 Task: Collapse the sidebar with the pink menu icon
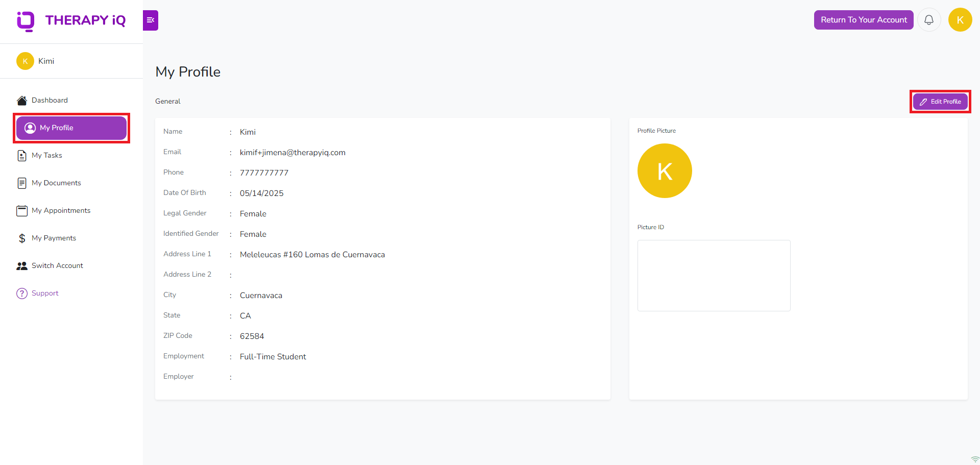[150, 20]
